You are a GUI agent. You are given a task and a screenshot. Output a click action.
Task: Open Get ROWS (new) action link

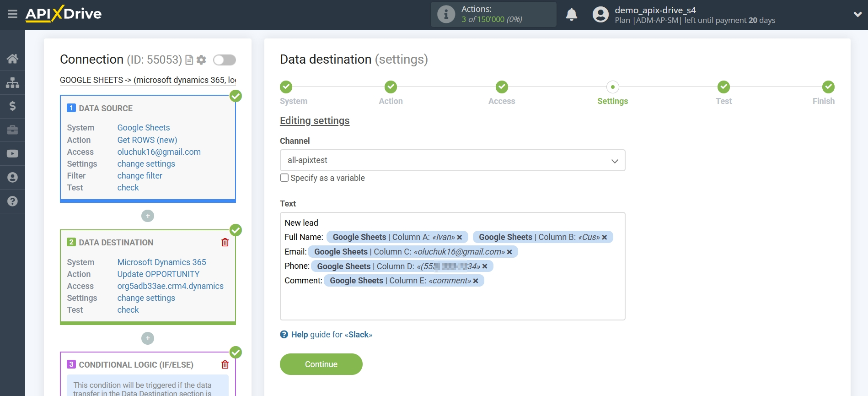[147, 140]
